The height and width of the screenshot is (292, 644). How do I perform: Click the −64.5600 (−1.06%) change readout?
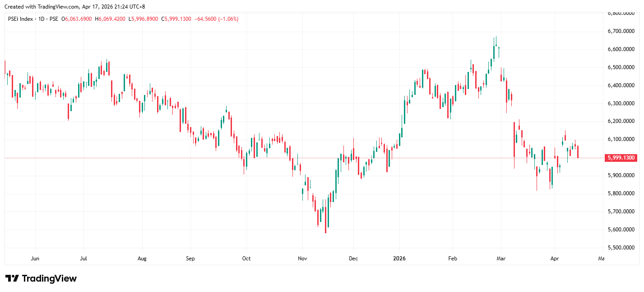216,19
